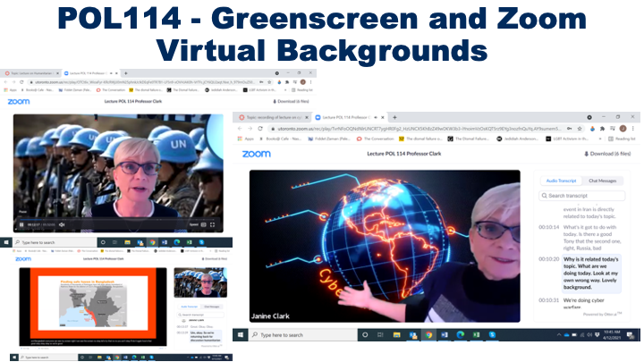The height and width of the screenshot is (362, 644).
Task: Bookmark star in the cyber globe browser window
Action: (580, 129)
